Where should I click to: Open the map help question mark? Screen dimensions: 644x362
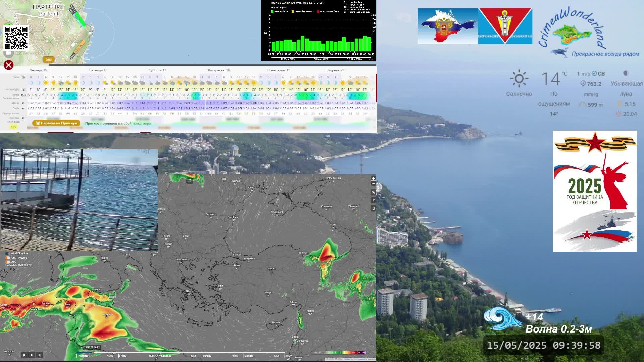pyautogui.click(x=373, y=200)
